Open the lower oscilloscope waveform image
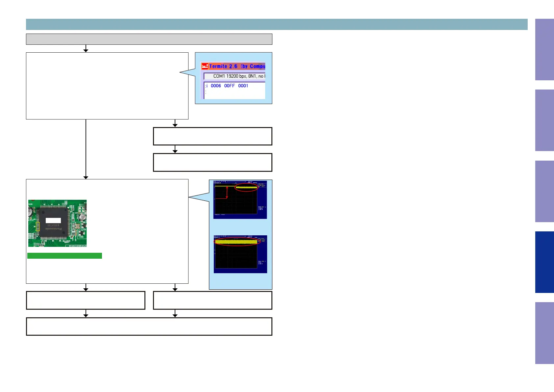The image size is (554, 392). click(x=240, y=254)
